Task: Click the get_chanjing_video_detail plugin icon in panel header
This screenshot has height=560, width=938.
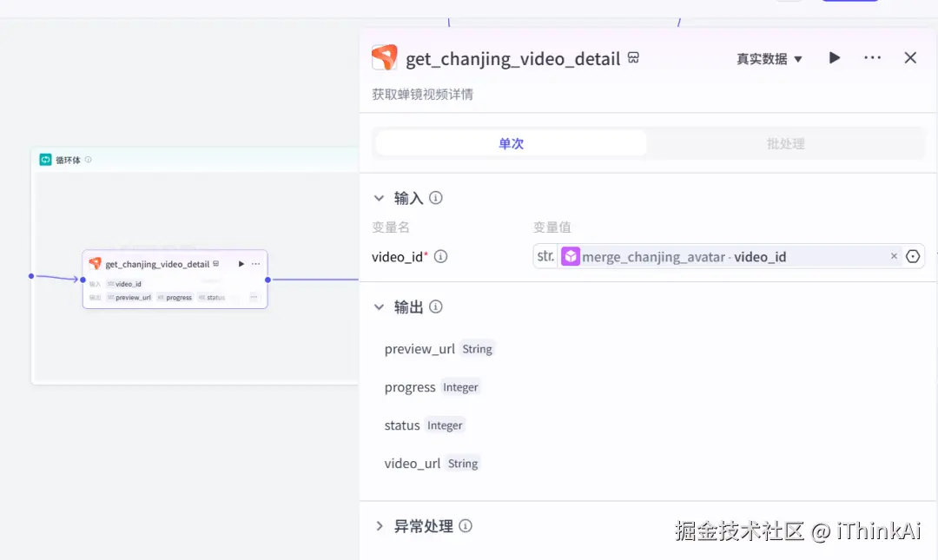Action: click(x=385, y=57)
